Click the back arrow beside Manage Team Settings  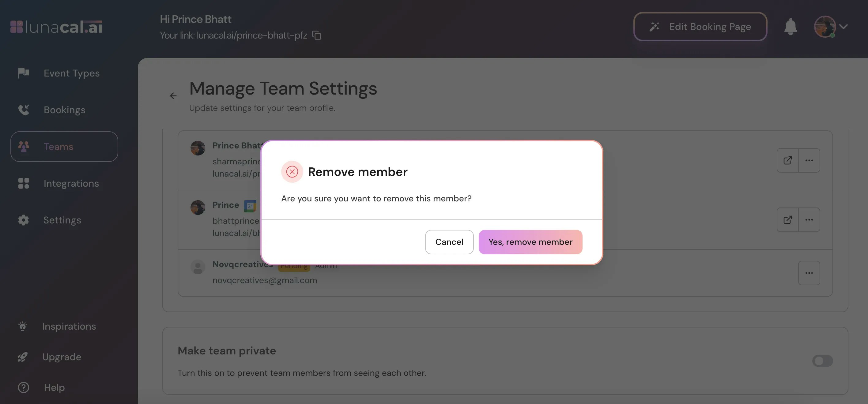pos(173,96)
